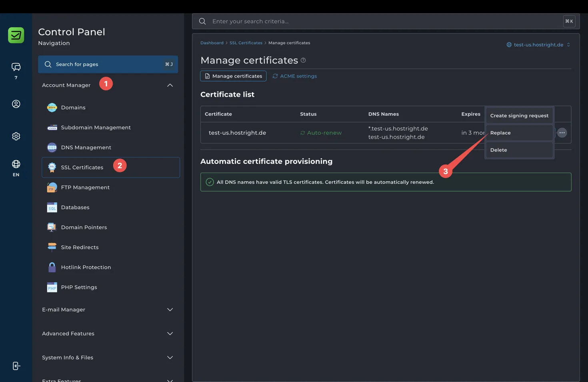The image size is (588, 382).
Task: Open the messages chat bubble icon
Action: coord(16,67)
